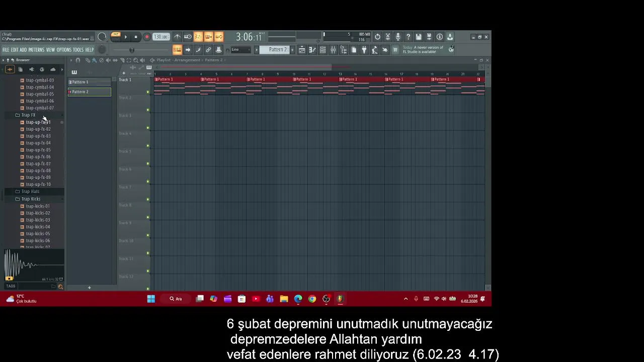Click the Browser search magnifier icon
This screenshot has height=362, width=644.
coord(60,287)
